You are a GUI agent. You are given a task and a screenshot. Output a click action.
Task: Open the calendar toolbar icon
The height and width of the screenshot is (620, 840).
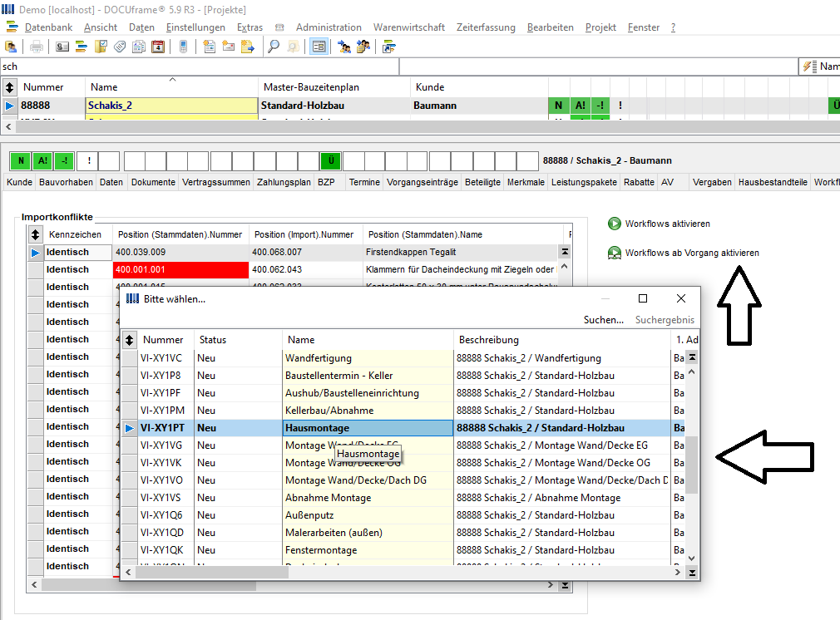pos(158,47)
